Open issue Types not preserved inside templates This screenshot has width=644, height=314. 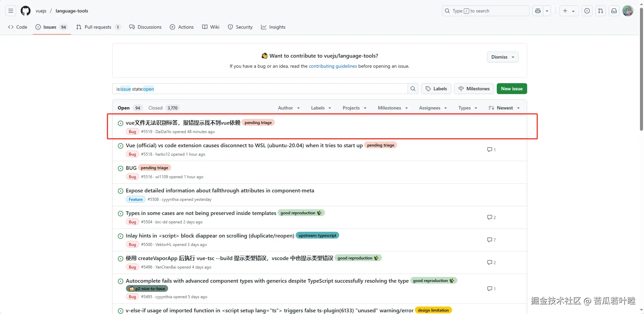(201, 213)
